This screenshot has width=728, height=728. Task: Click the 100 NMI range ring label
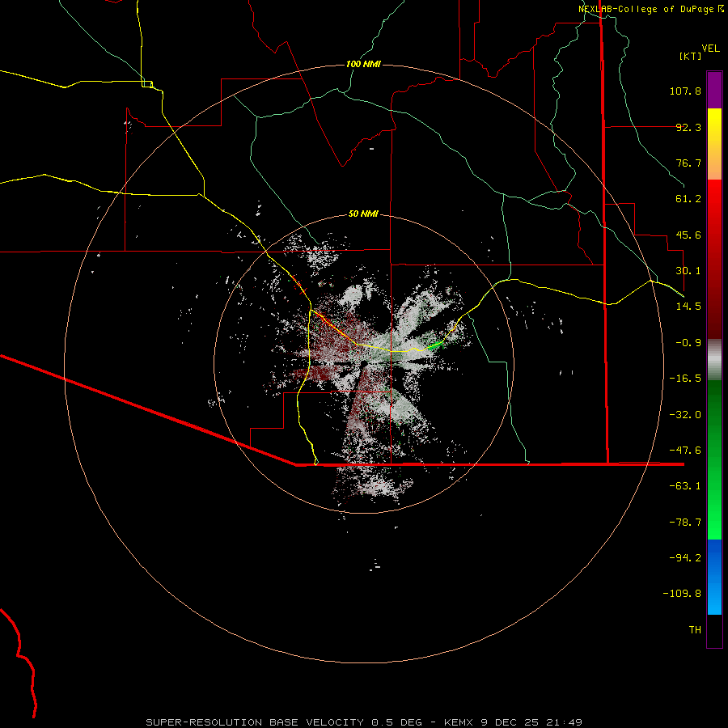click(363, 64)
